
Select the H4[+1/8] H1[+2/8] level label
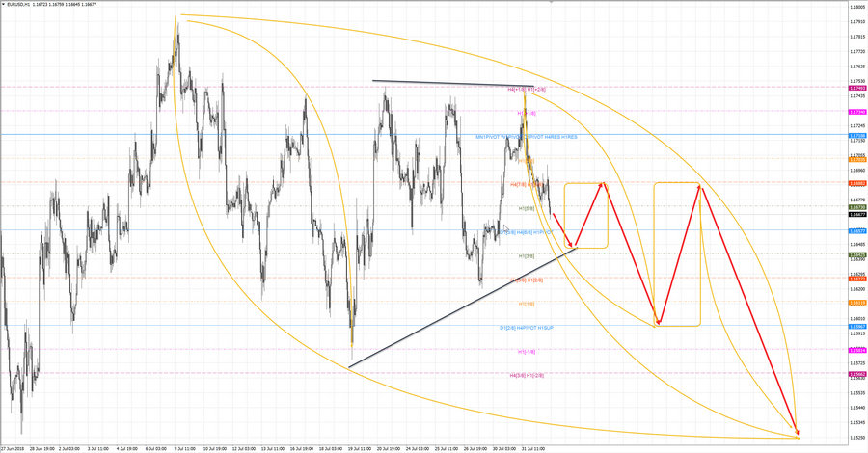pyautogui.click(x=527, y=89)
